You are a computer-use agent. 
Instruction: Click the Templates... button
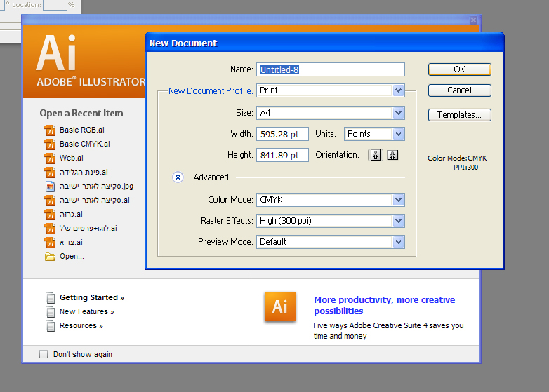(459, 115)
